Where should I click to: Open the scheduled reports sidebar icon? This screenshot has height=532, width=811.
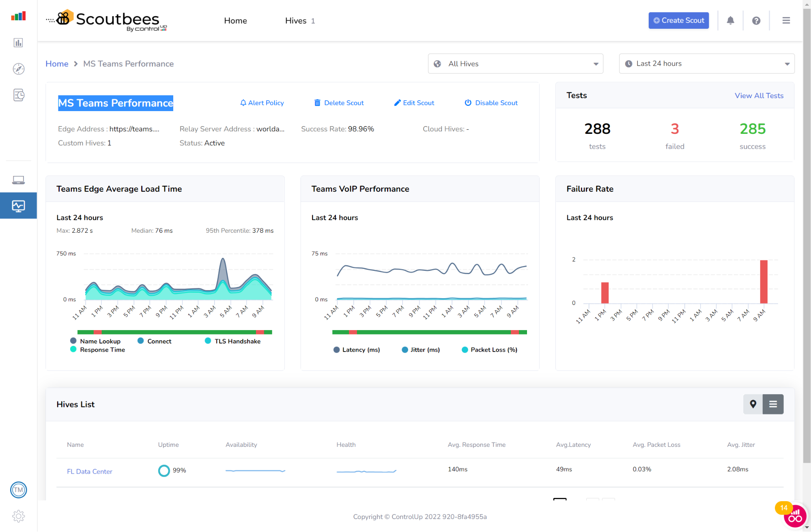tap(19, 95)
